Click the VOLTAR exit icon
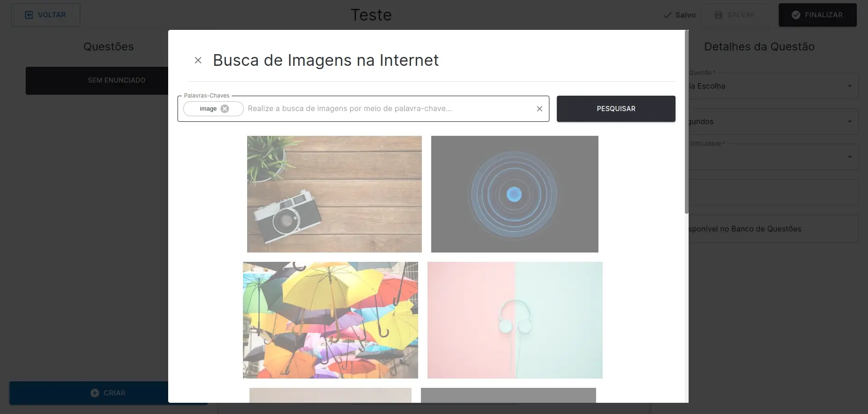 point(29,15)
